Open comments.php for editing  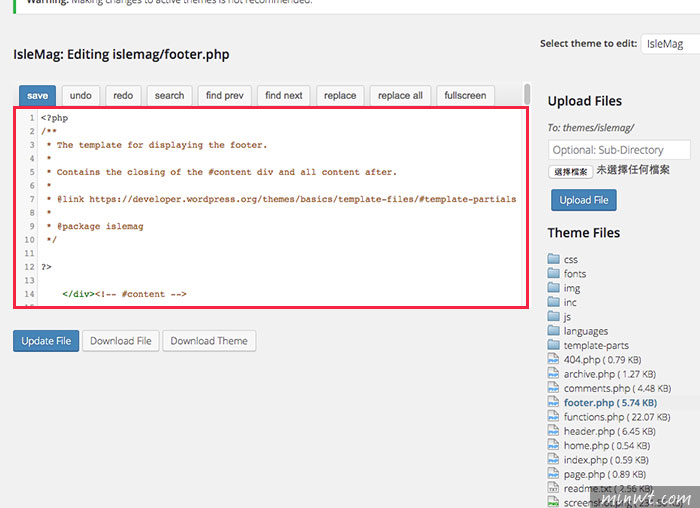point(617,388)
